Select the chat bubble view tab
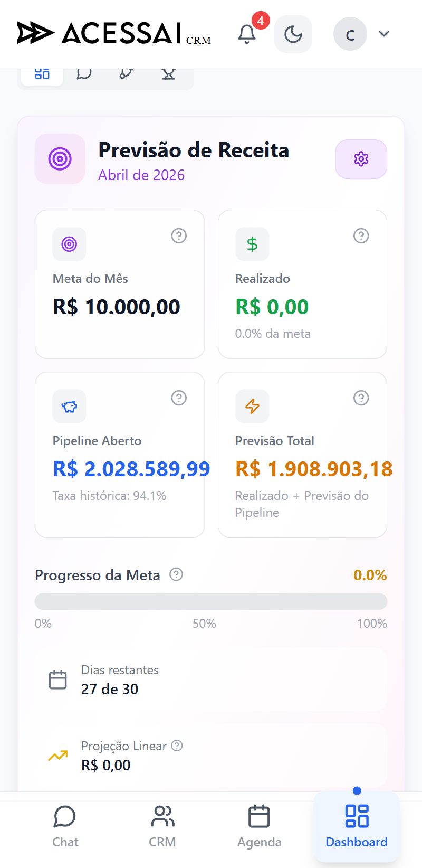The image size is (422, 868). pyautogui.click(x=84, y=74)
